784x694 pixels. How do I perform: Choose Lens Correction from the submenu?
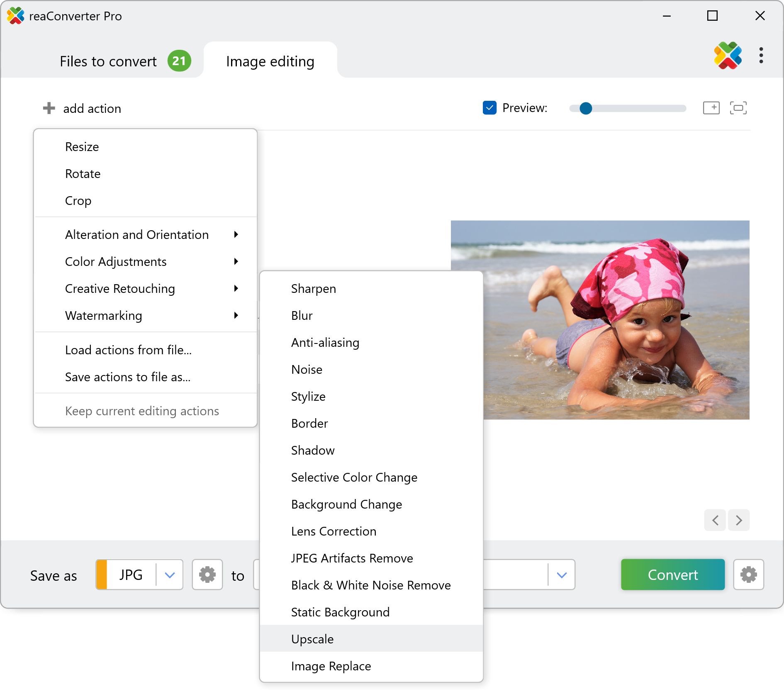tap(334, 531)
